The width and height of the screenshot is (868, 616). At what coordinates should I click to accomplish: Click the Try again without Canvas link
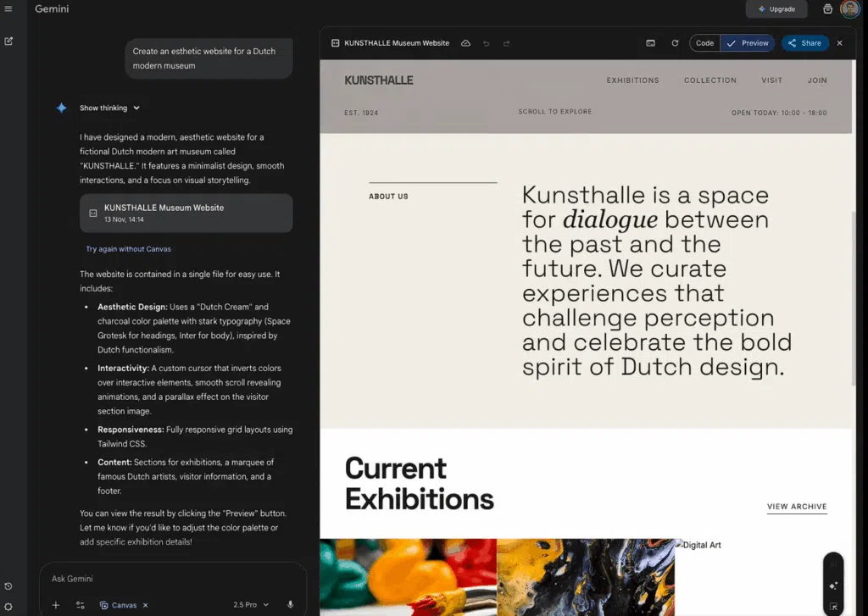[129, 249]
